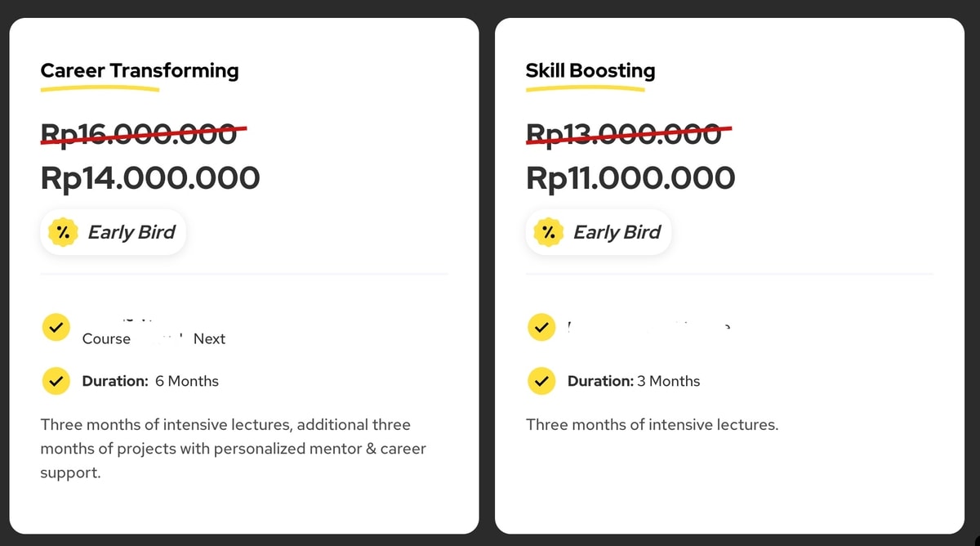Click the checkmark beside Duration: 3 Months
This screenshot has height=546, width=980.
point(541,381)
